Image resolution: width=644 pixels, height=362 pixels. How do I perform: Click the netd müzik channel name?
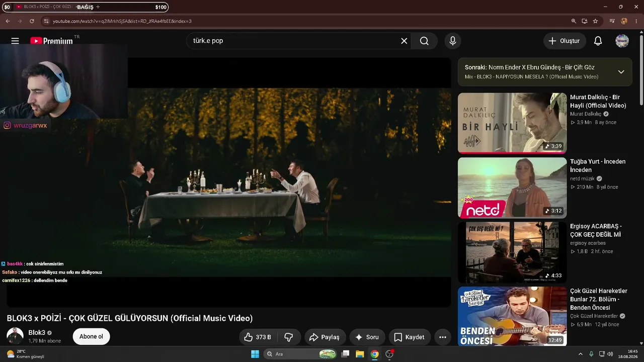coord(582,178)
